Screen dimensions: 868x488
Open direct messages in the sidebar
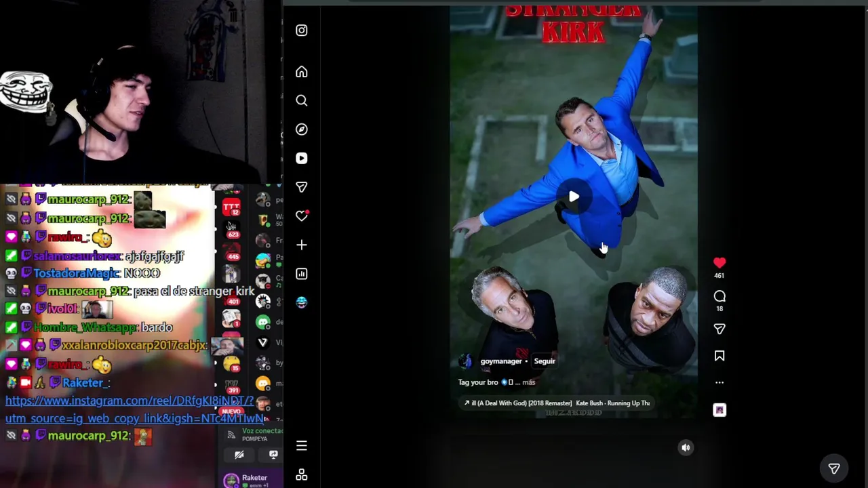[302, 187]
